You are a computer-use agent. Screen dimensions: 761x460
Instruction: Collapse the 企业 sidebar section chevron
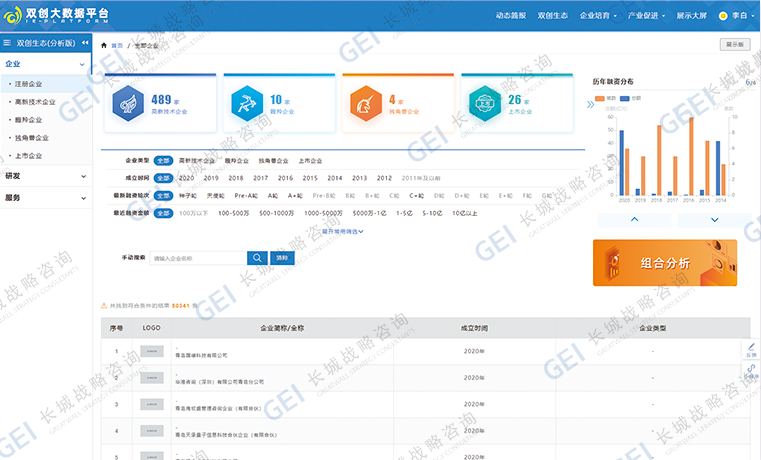tap(82, 65)
